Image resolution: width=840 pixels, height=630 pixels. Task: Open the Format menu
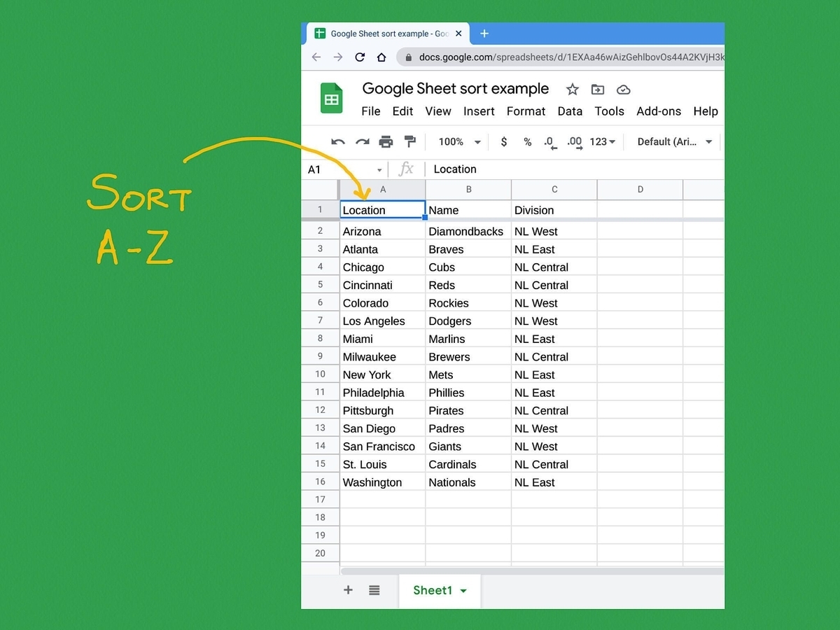pos(526,111)
